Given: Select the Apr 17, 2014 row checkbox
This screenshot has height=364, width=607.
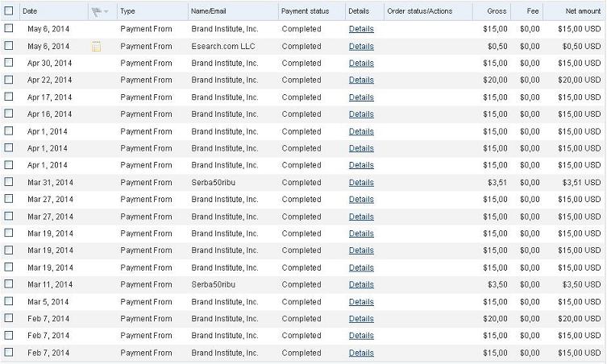Looking at the screenshot, I should (9, 97).
